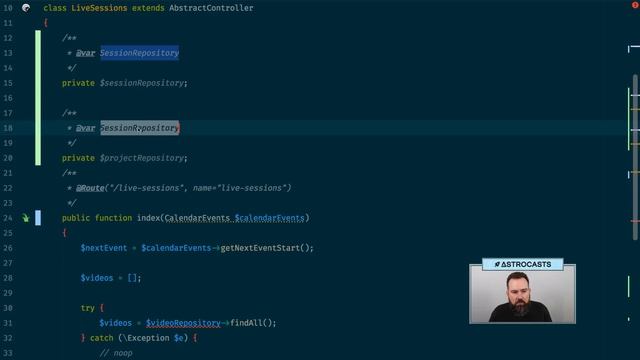The image size is (640, 360).
Task: Click $calendarEvents on line 26
Action: [176, 248]
